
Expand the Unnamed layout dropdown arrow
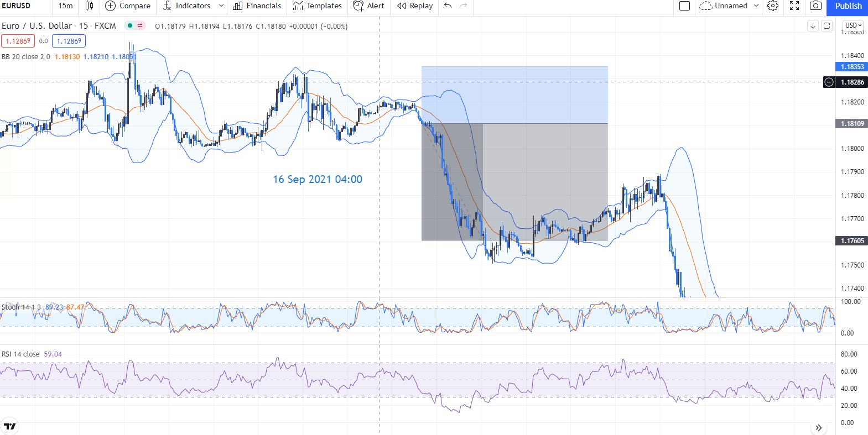pos(756,6)
